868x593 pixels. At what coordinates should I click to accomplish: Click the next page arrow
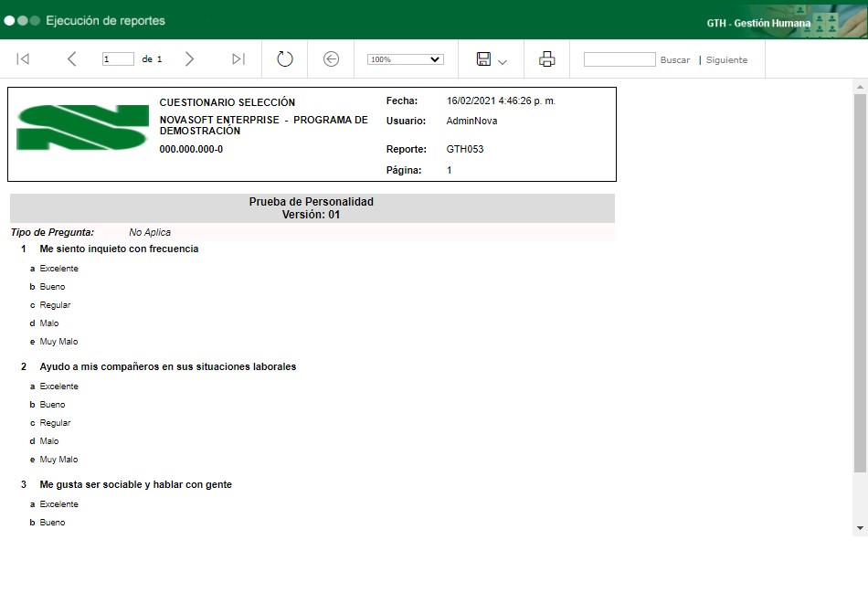[189, 59]
